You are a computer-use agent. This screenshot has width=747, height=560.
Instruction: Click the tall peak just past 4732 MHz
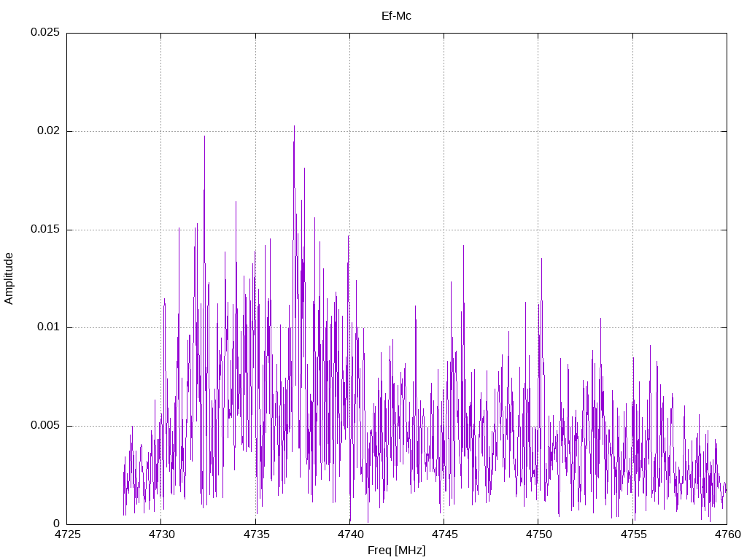pyautogui.click(x=204, y=137)
